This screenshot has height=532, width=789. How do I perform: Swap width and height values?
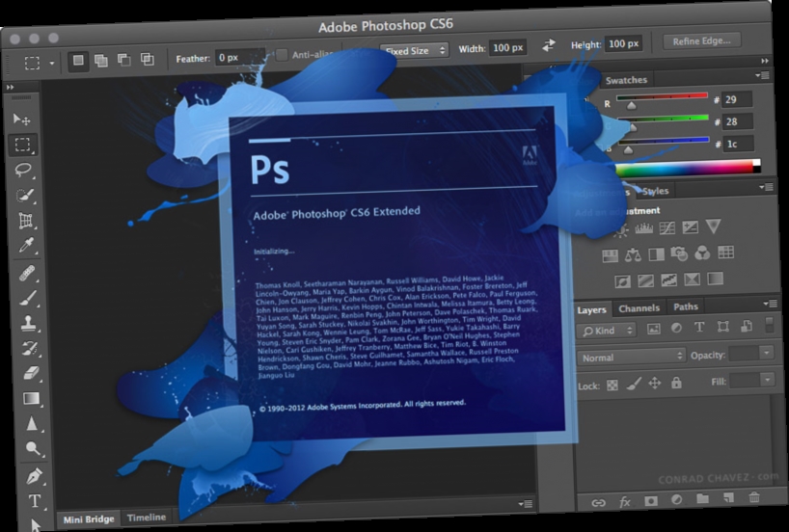549,45
